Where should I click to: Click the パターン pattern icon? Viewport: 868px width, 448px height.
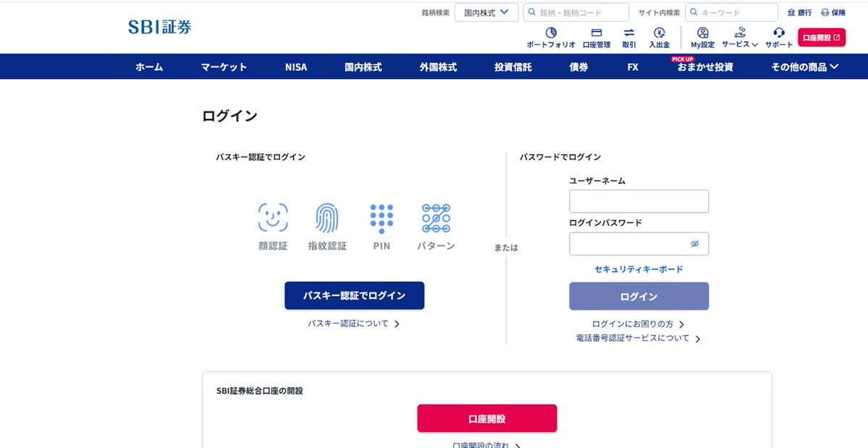tap(436, 219)
